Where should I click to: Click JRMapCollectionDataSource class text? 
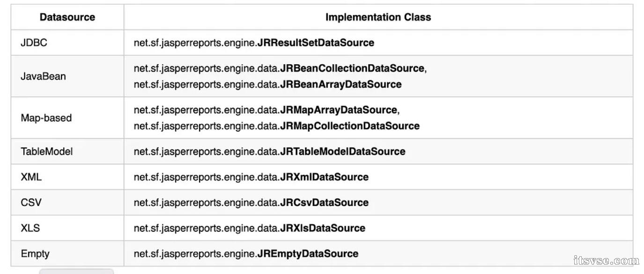(350, 126)
